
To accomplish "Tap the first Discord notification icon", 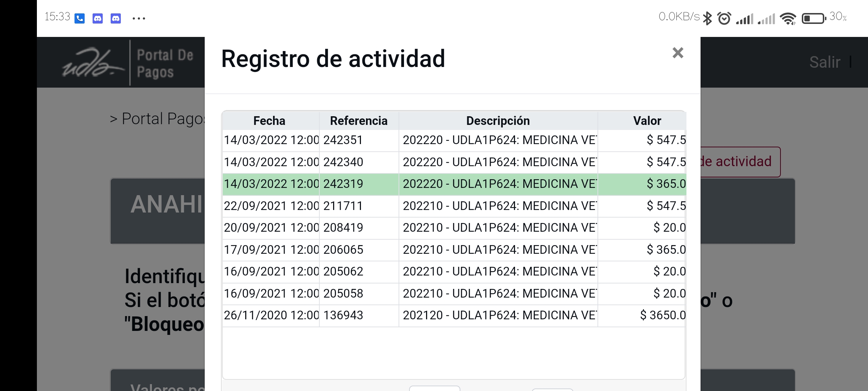I will (98, 18).
